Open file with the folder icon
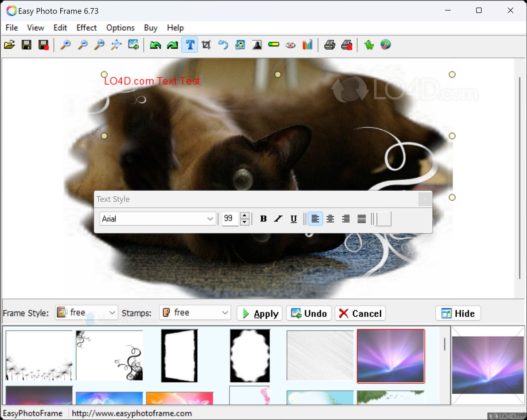 9,45
